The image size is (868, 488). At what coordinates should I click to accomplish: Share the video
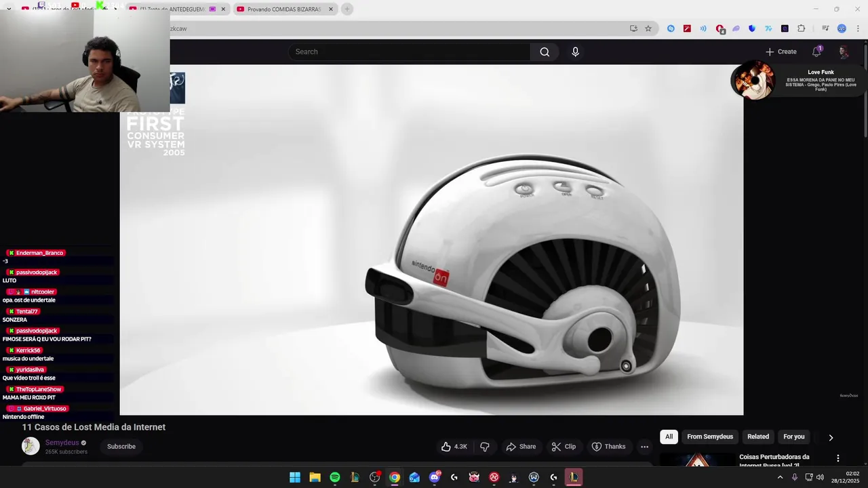click(x=521, y=447)
